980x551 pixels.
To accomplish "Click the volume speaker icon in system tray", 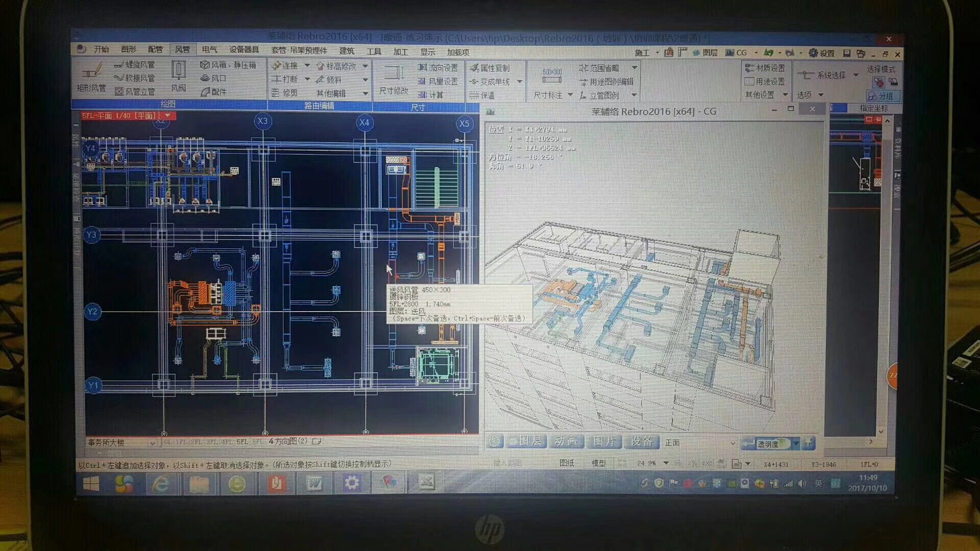I will pos(802,483).
